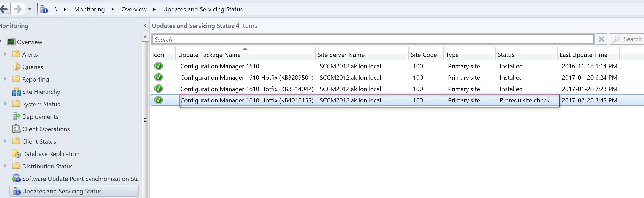Sort by the Icon column header
The image size is (644, 198).
163,55
